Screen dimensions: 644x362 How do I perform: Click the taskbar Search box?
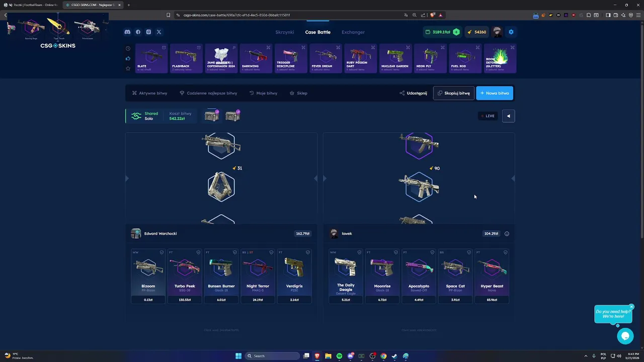(x=271, y=356)
